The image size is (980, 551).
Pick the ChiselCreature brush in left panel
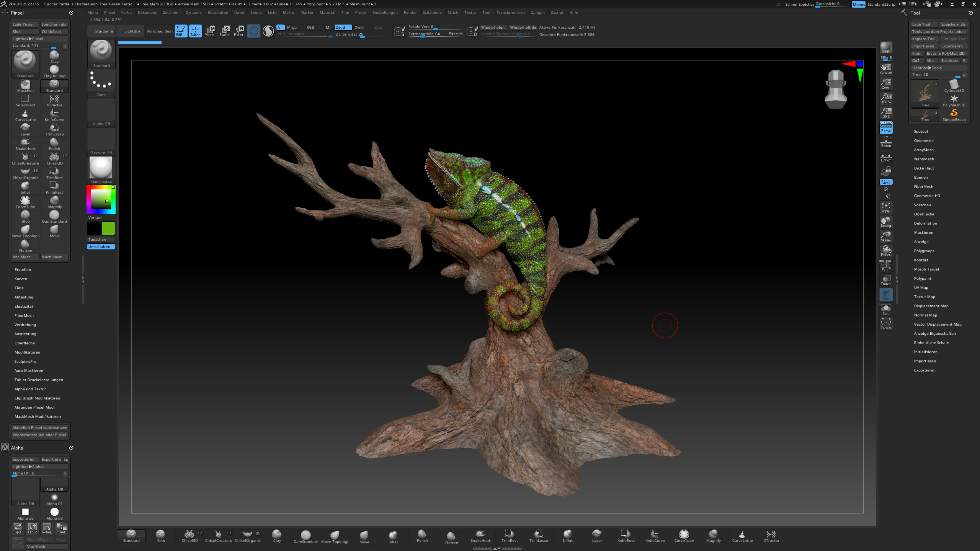coord(25,159)
